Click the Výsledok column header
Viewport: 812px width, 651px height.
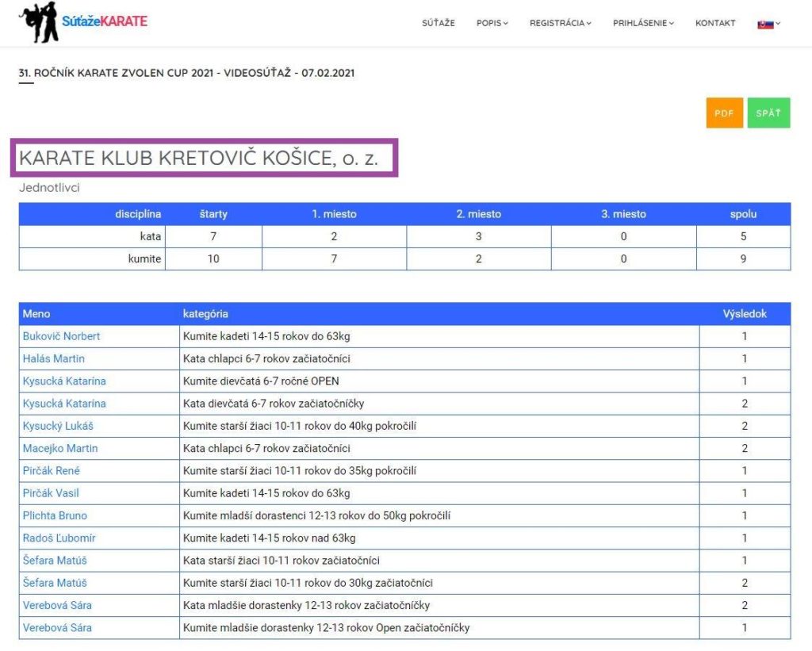[x=745, y=314]
